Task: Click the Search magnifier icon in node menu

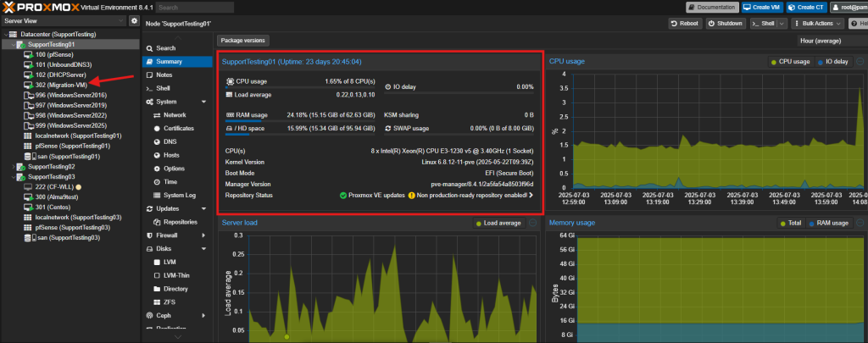Action: click(x=149, y=48)
